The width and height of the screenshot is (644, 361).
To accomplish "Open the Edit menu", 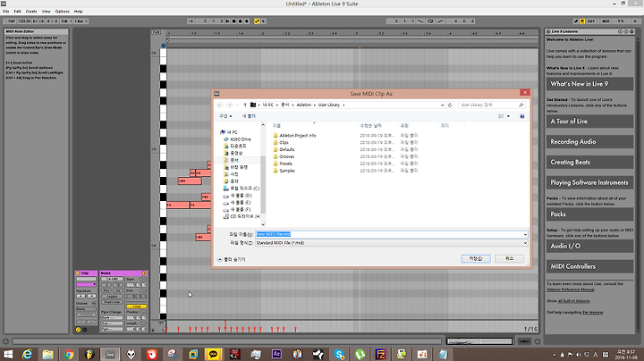I will [17, 11].
